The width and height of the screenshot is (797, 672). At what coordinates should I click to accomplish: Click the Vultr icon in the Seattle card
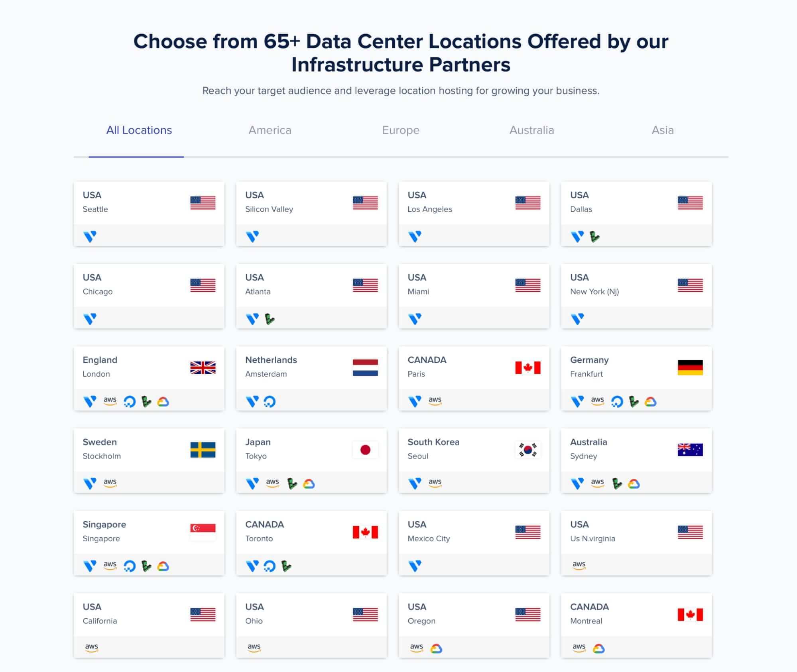[90, 236]
